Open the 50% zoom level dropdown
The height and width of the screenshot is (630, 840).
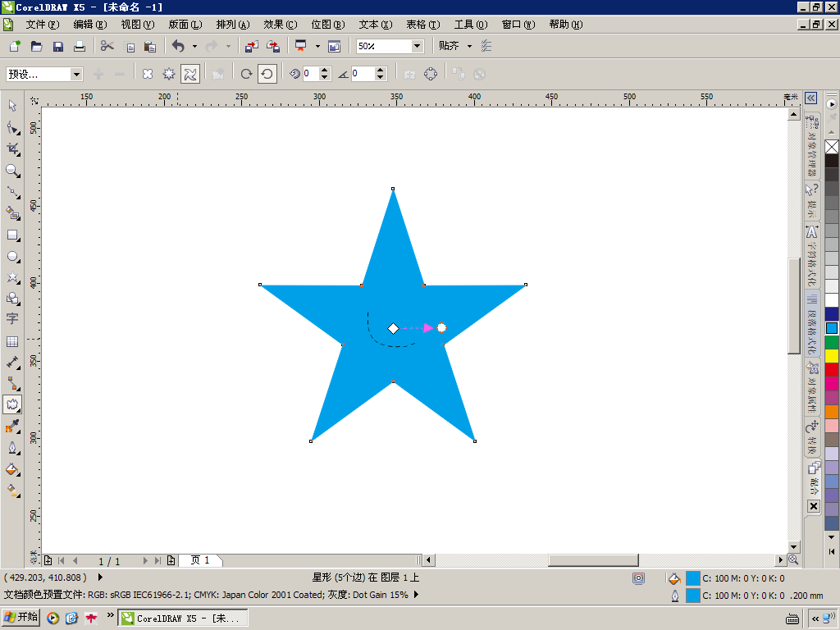[x=418, y=46]
